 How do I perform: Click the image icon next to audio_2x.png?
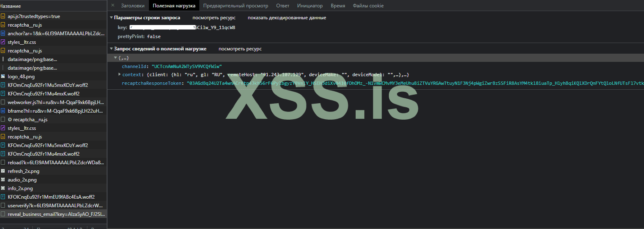tap(3, 180)
